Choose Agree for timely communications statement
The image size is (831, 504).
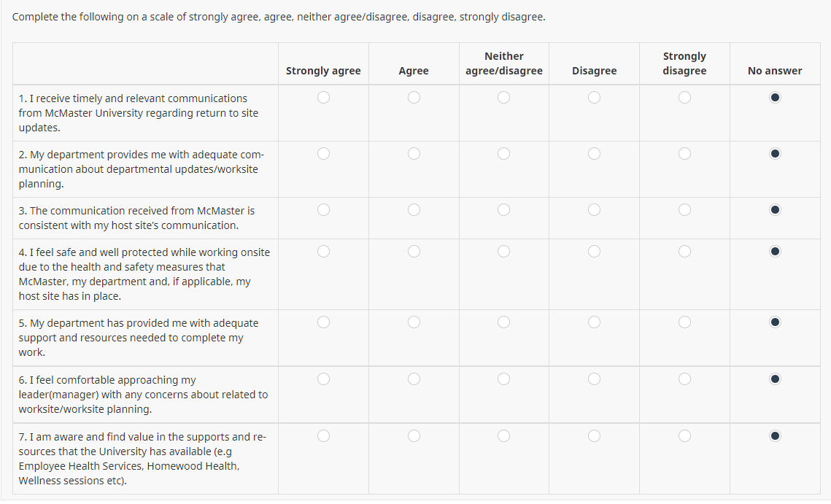[414, 98]
